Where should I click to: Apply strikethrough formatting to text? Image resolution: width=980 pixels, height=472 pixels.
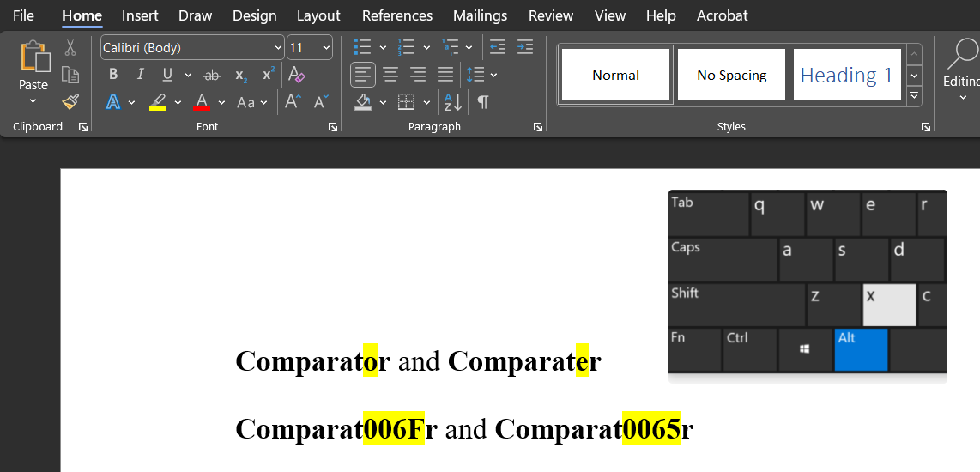point(211,75)
